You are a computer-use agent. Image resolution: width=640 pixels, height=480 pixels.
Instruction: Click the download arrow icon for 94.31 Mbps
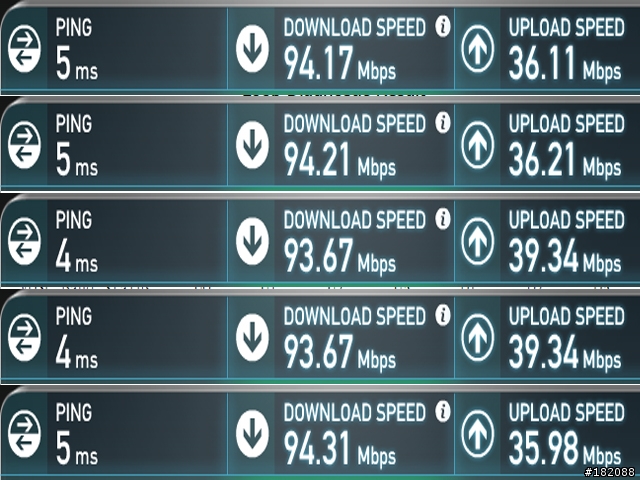tap(252, 434)
